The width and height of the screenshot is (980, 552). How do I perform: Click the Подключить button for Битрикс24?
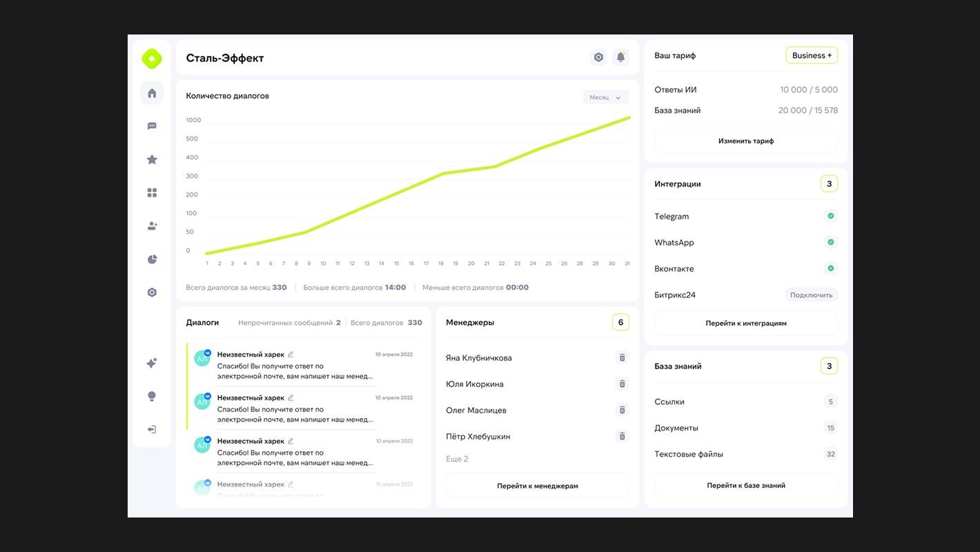coord(811,295)
